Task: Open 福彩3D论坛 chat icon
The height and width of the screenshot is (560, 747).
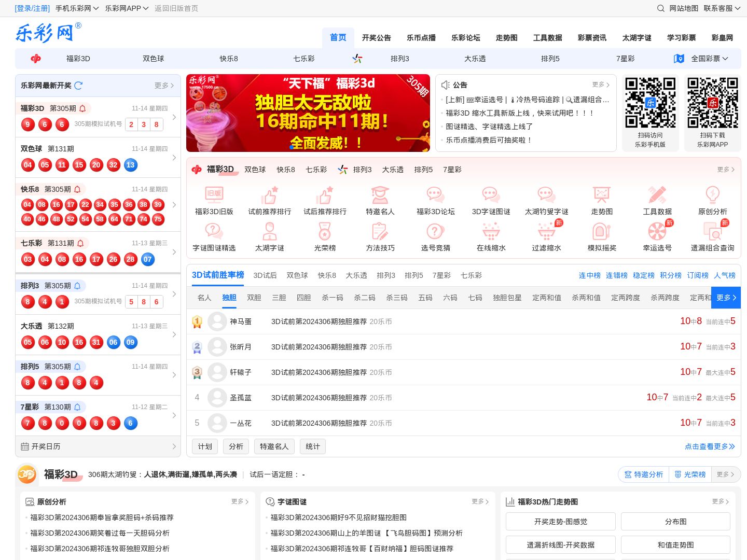Action: tap(436, 195)
